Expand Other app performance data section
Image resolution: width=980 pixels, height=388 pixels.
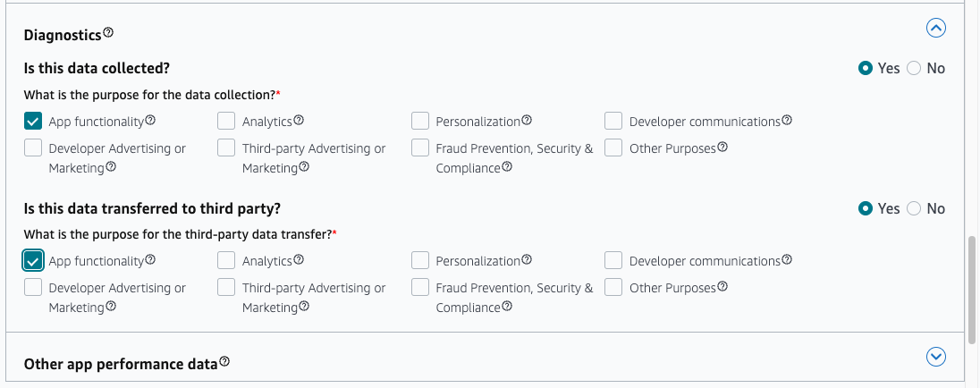(935, 357)
